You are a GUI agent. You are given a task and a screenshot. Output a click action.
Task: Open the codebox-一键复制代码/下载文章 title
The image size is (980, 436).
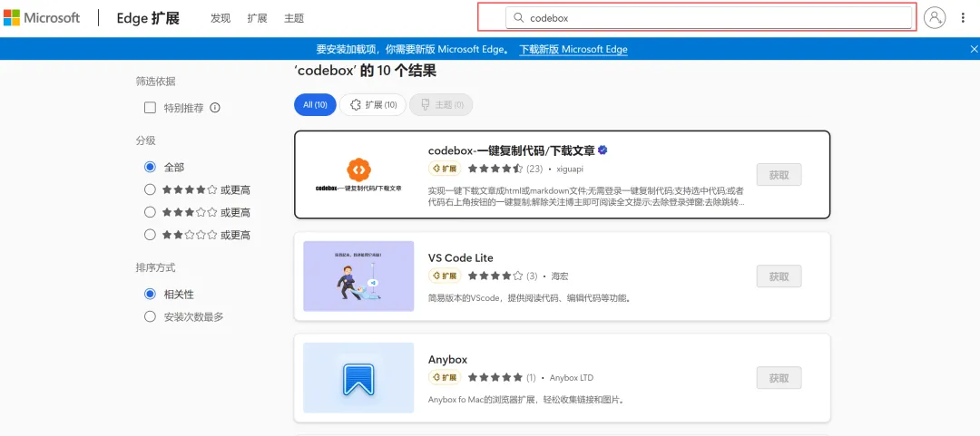click(x=511, y=150)
